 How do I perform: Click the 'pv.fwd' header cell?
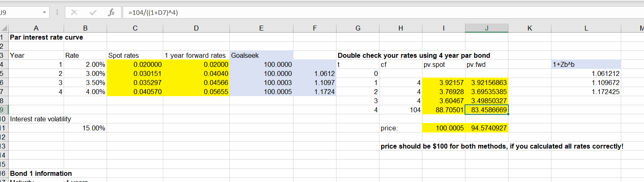click(x=487, y=64)
